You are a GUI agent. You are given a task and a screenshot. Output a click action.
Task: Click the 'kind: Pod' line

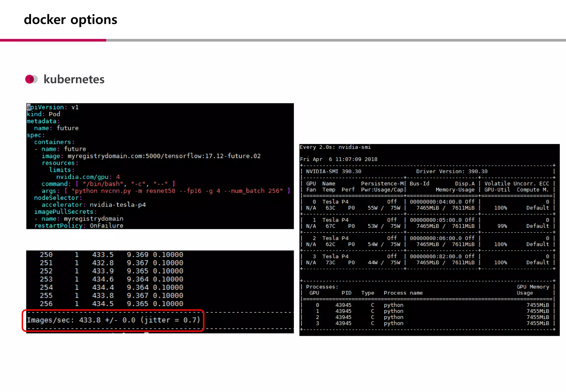click(43, 114)
